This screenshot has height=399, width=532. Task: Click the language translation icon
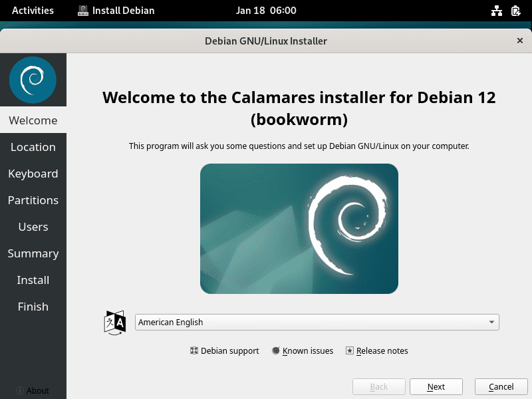tap(115, 323)
